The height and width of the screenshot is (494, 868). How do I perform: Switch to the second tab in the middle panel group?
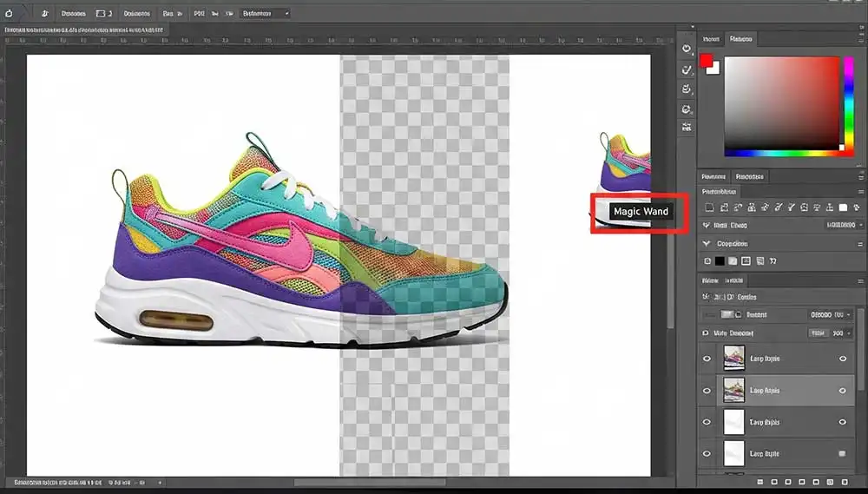coord(750,176)
